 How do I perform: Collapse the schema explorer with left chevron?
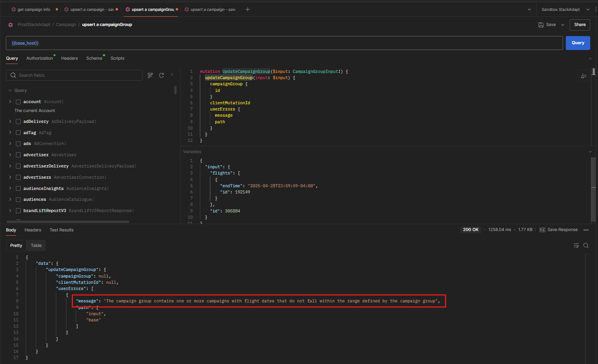pos(172,75)
